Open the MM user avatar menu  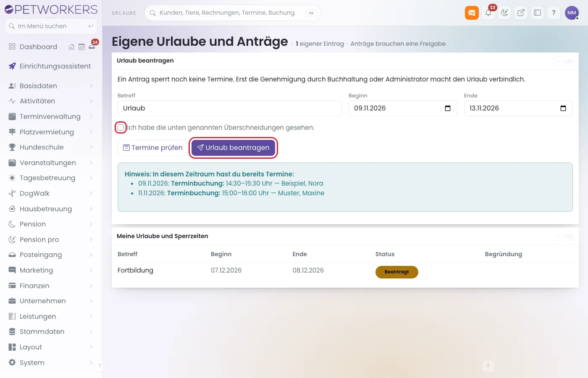pos(572,13)
